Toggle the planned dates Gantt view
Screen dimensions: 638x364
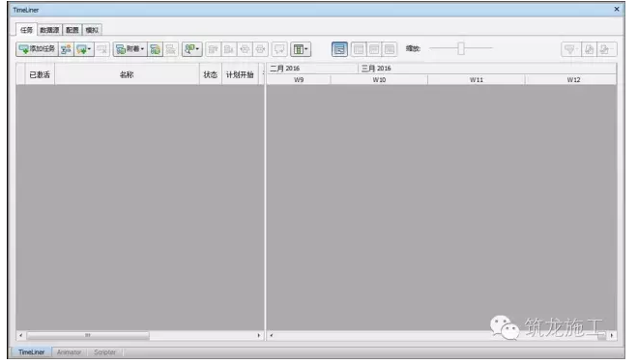click(x=359, y=49)
